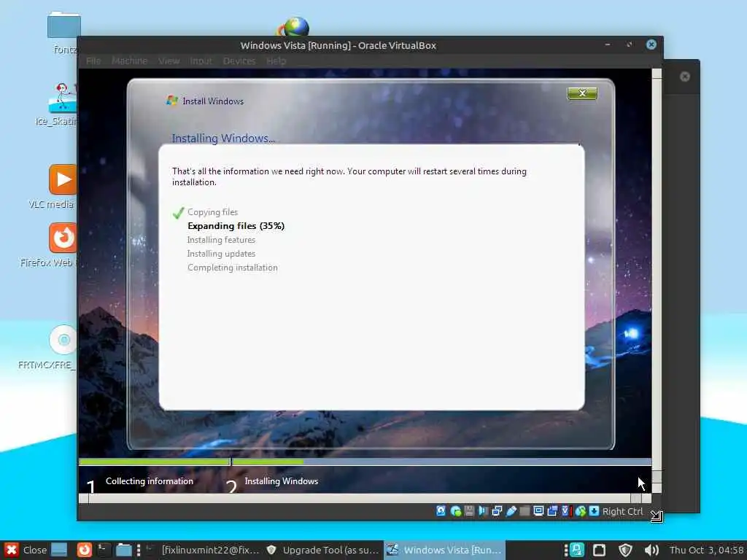
Task: Click the audio indicator in VirtualBox status bar
Action: pyautogui.click(x=483, y=511)
